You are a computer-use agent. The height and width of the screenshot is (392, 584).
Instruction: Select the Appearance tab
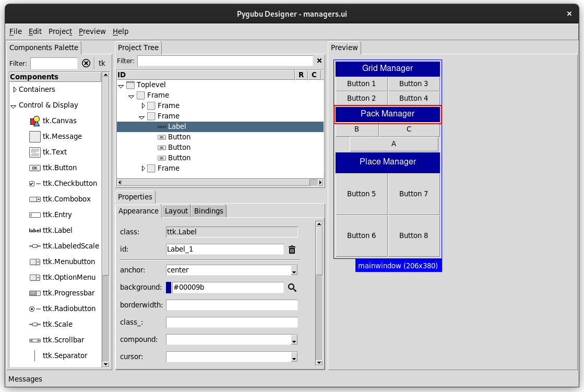[x=138, y=211]
